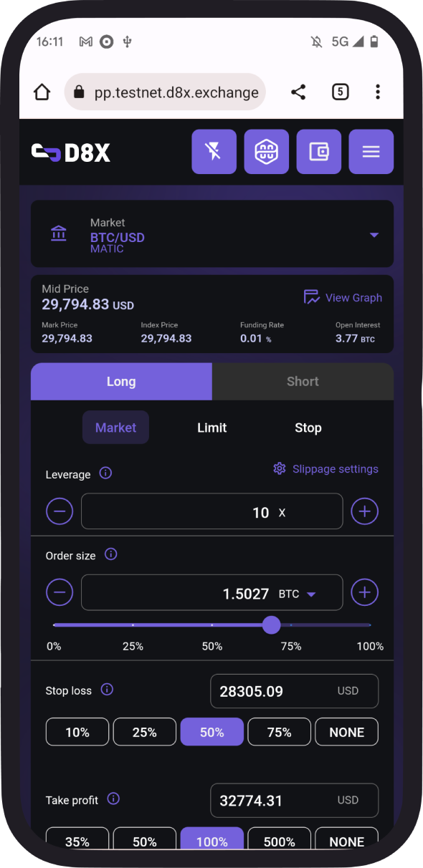Open the wallet icon in the top bar

coord(318,151)
